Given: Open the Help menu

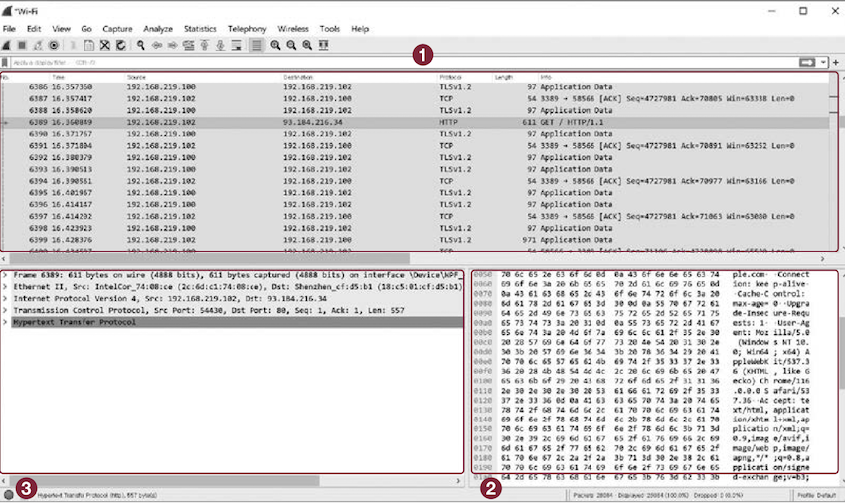Looking at the screenshot, I should click(360, 29).
